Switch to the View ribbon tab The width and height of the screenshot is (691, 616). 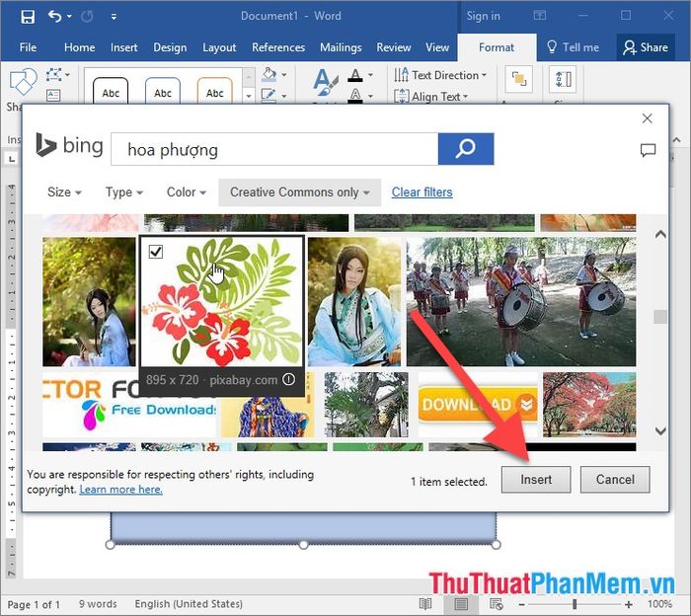point(437,47)
